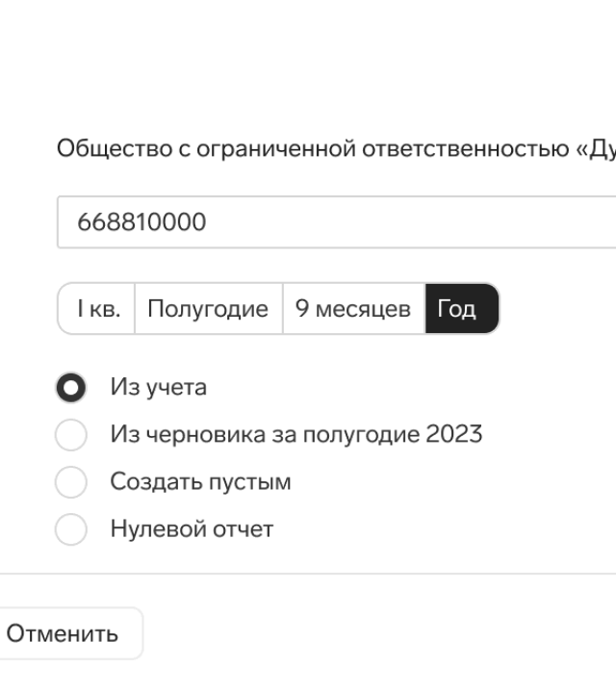Select the 'Создать пустым' radio button
616x693 pixels.
coord(71,482)
